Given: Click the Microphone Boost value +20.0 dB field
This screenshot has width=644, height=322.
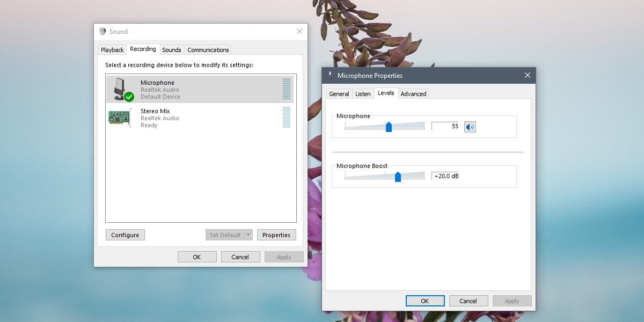Looking at the screenshot, I should pos(446,176).
